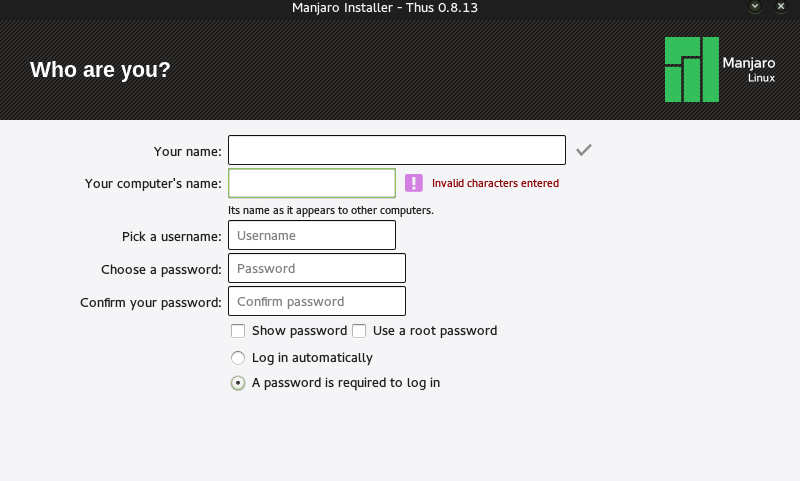Screen dimensions: 800x481
Task: Enable the Show password checkbox
Action: point(238,331)
